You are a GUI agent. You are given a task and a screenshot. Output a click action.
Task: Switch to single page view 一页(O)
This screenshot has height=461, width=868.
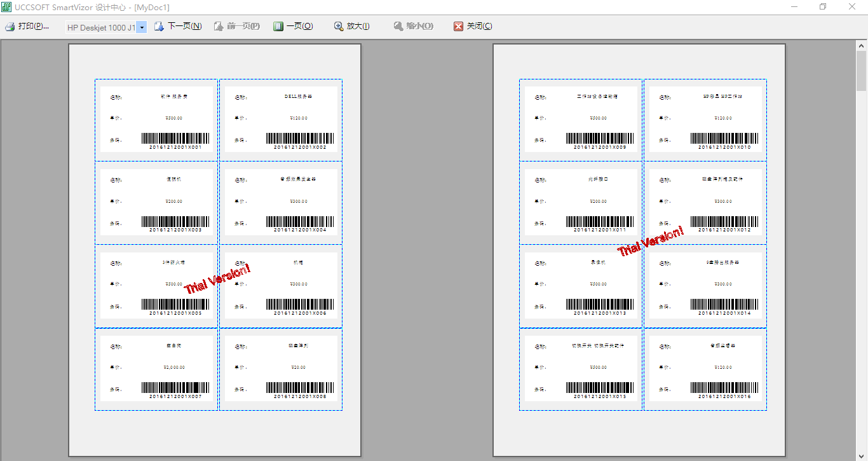[x=293, y=26]
